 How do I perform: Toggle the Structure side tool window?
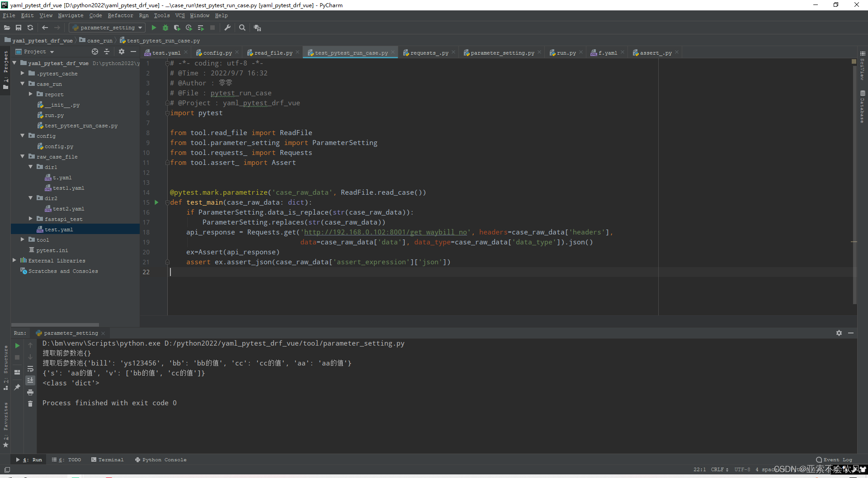click(5, 368)
